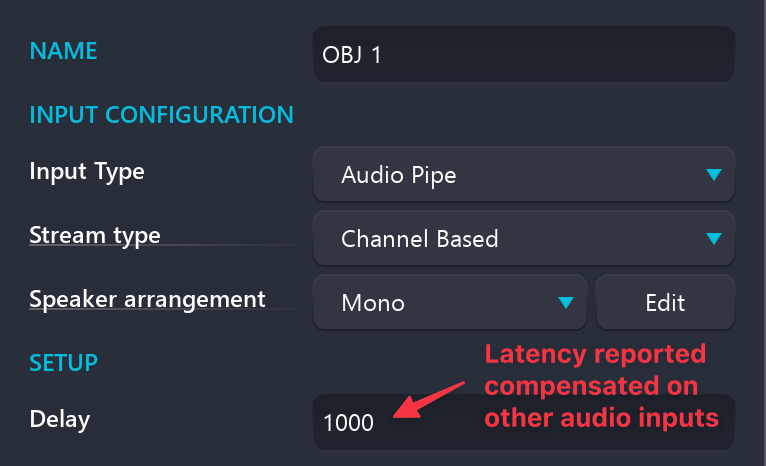
Task: Click the OBJ 1 name field
Action: tap(523, 54)
